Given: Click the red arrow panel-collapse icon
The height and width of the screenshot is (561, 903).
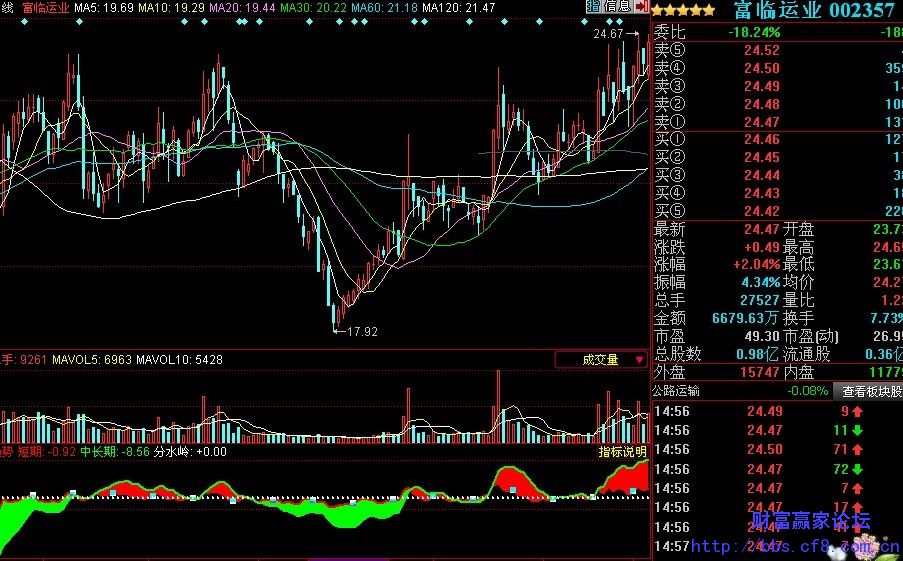Looking at the screenshot, I should click(641, 7).
